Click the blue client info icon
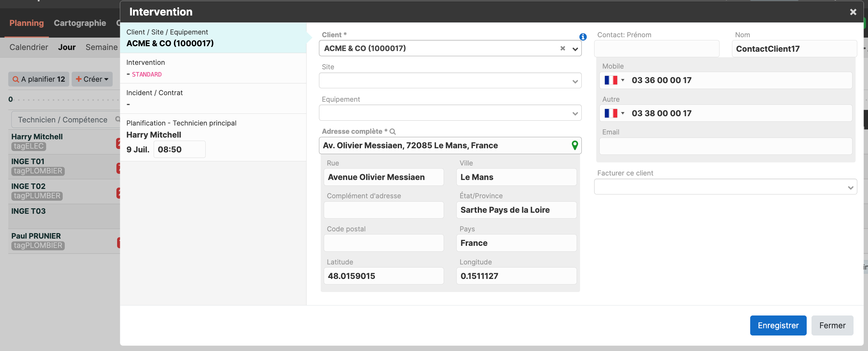Screen dimensions: 868x351 point(583,37)
